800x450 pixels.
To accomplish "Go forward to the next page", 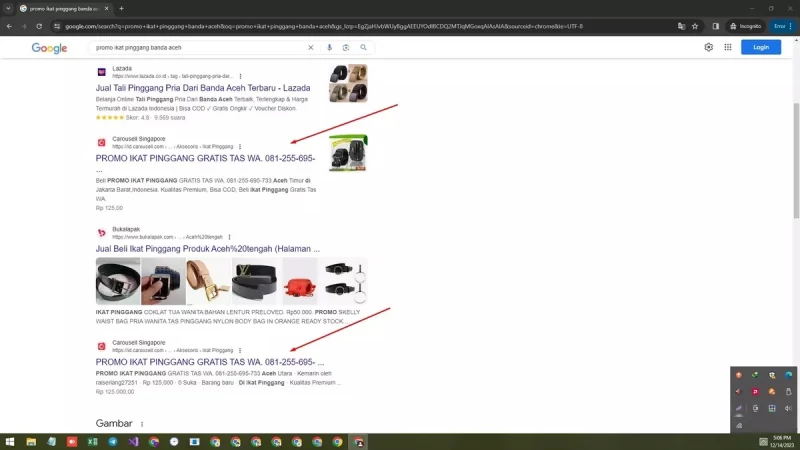I will point(23,26).
